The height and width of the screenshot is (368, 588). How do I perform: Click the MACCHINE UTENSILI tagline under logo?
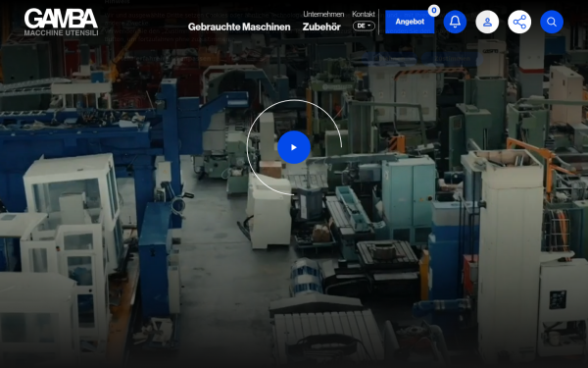pyautogui.click(x=61, y=33)
